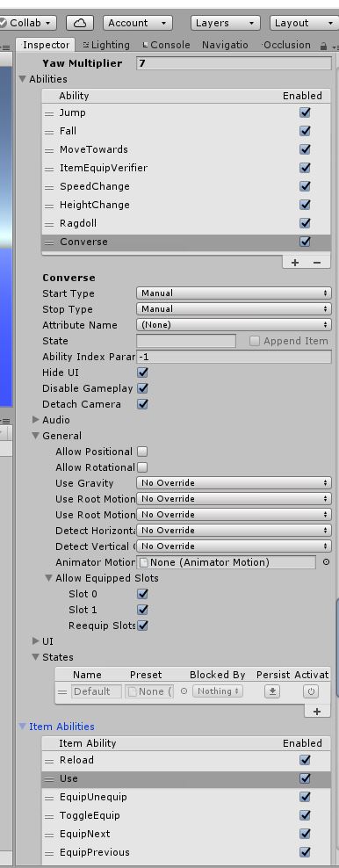The image size is (339, 868).
Task: Open the Layers dropdown button
Action: coord(225,23)
